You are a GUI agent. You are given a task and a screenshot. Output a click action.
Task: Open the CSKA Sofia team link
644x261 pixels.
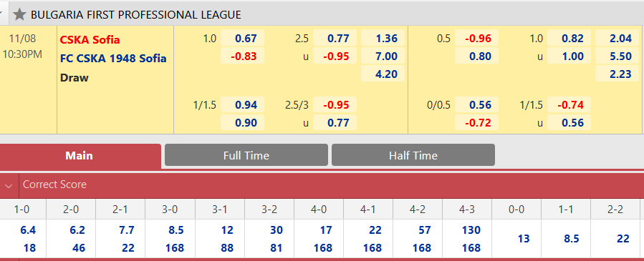click(90, 40)
